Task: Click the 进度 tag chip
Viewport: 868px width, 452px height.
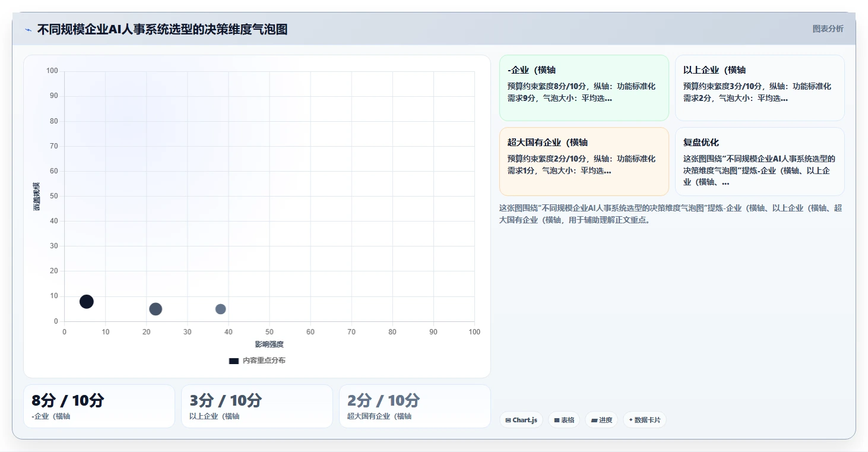Action: pos(601,420)
